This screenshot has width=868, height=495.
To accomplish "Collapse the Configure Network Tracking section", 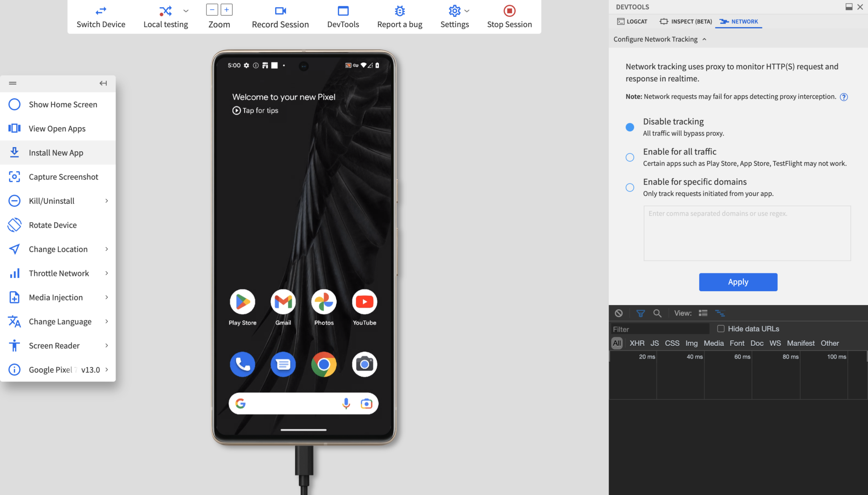I will pyautogui.click(x=704, y=39).
